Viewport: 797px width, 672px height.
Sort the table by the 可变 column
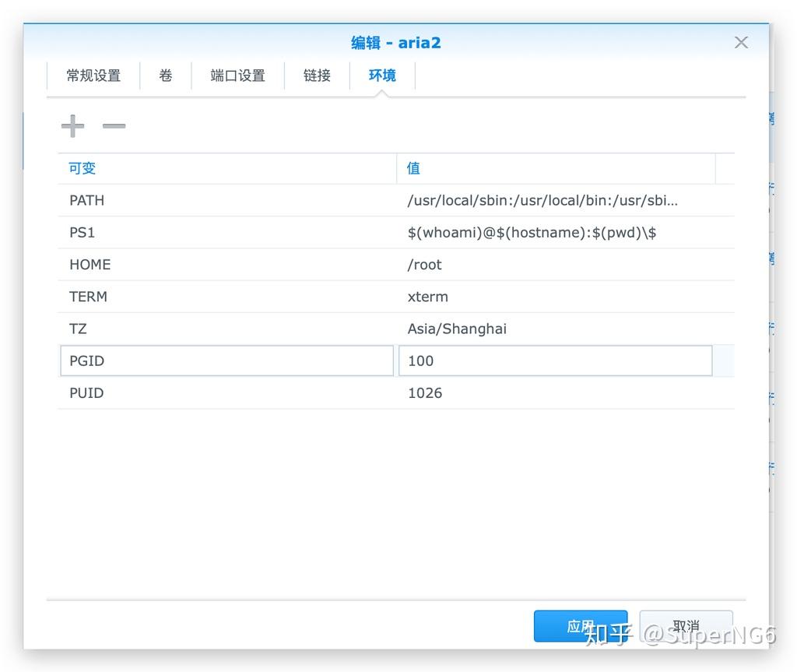[x=82, y=168]
